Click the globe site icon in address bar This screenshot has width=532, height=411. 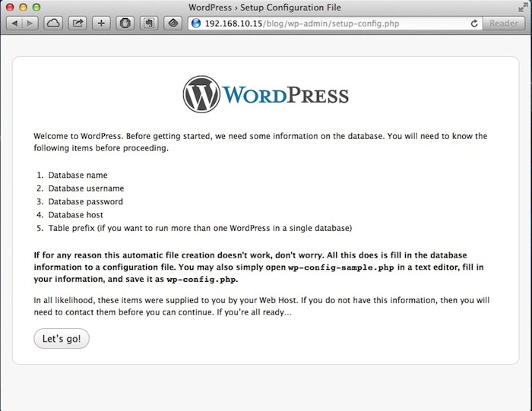[x=195, y=24]
